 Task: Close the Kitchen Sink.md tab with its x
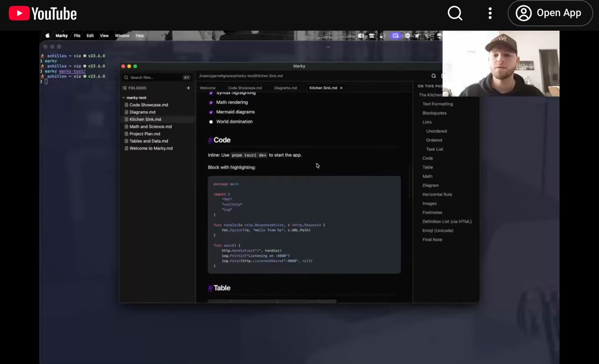(x=341, y=88)
